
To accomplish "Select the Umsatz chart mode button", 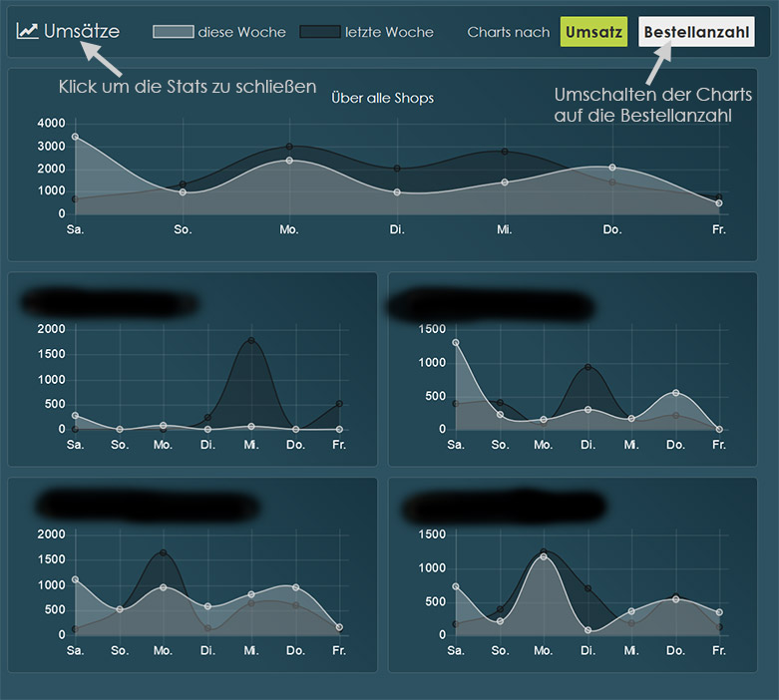I will pyautogui.click(x=593, y=32).
